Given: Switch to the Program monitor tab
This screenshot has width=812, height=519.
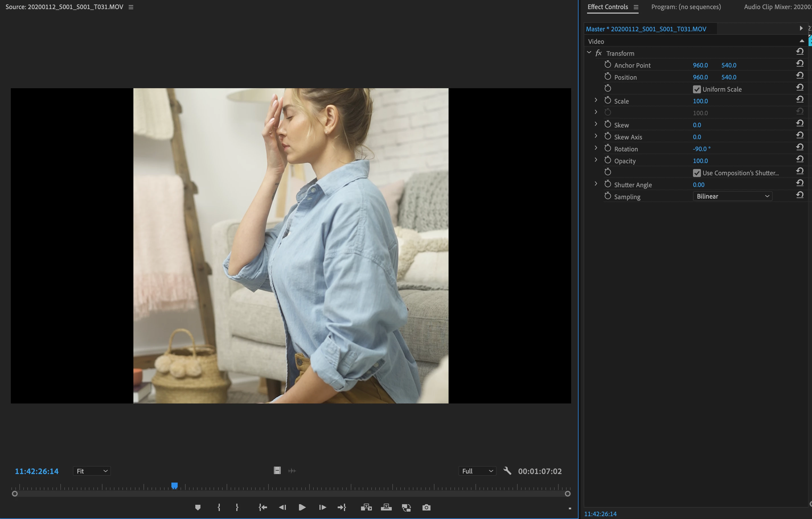Looking at the screenshot, I should coord(686,7).
